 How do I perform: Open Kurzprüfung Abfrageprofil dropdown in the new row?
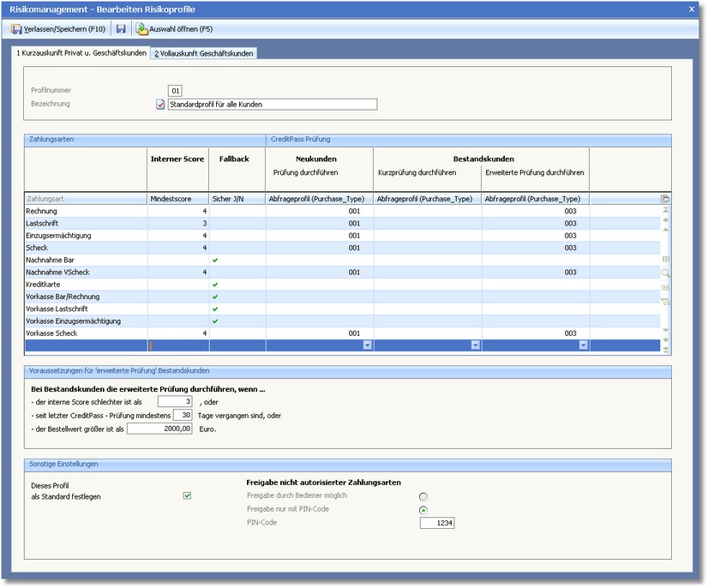(476, 345)
